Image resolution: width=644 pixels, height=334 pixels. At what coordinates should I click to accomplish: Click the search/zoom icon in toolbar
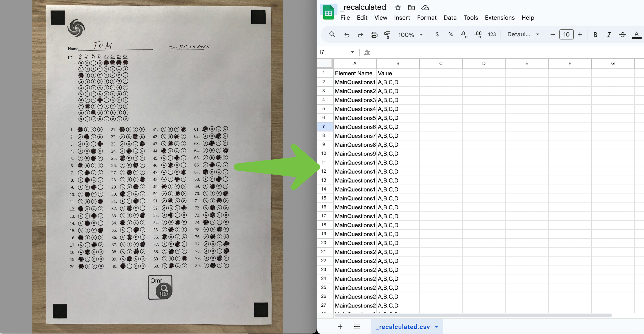[x=332, y=34]
